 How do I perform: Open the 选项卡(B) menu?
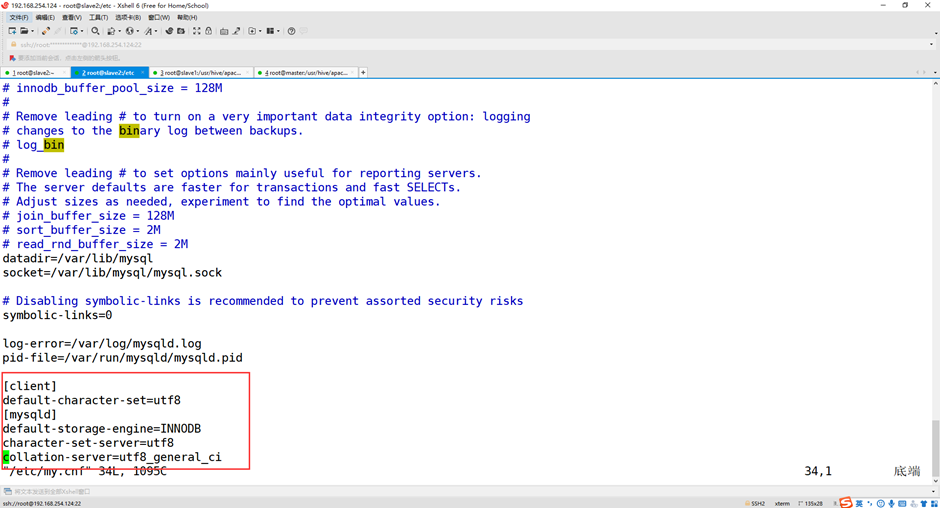(x=128, y=17)
